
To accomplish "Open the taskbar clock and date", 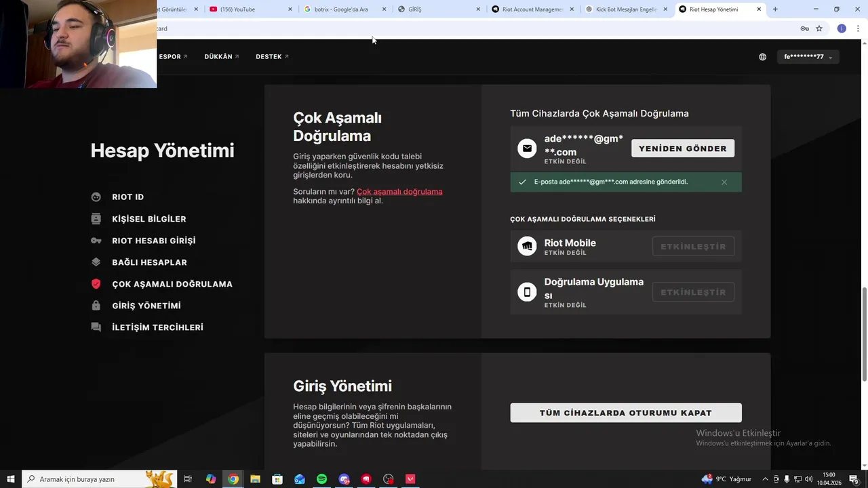I will (x=829, y=479).
